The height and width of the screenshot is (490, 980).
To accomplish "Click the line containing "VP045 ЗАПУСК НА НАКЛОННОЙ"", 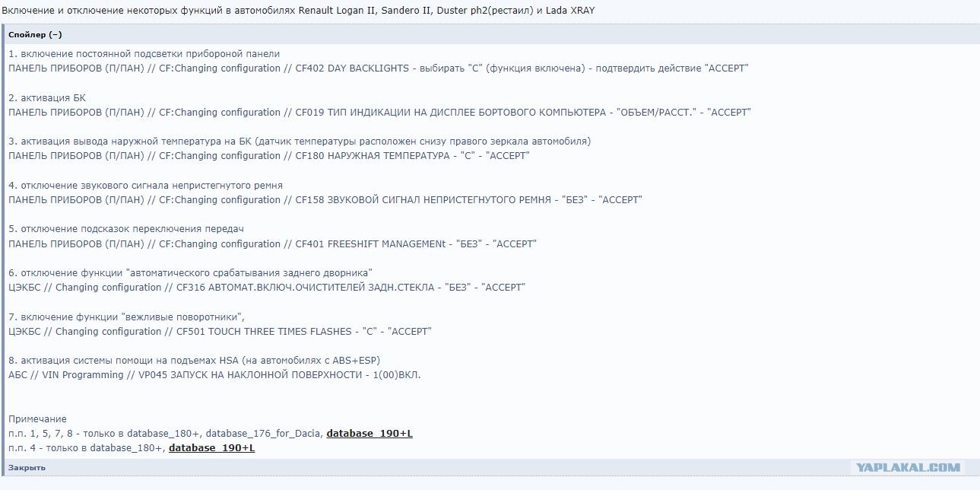I will [x=214, y=375].
